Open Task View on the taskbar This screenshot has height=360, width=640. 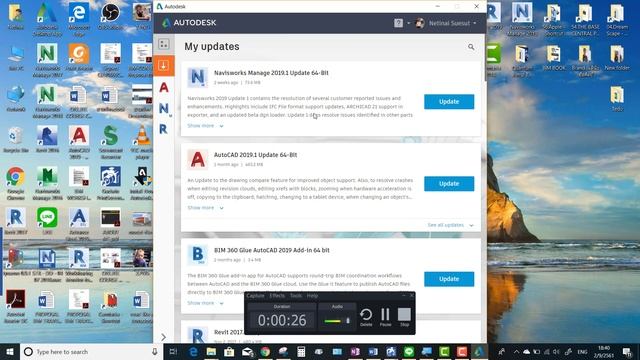(x=173, y=351)
